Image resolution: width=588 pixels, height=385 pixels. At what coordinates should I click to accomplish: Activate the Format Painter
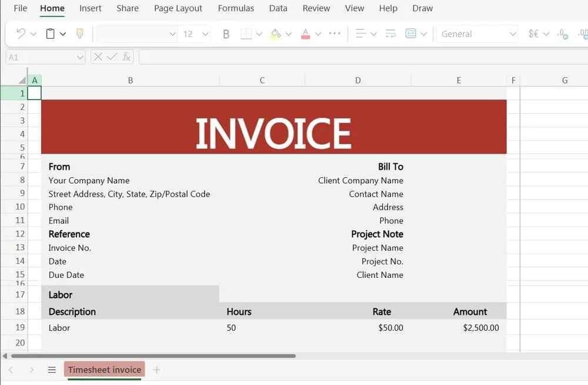tap(79, 34)
